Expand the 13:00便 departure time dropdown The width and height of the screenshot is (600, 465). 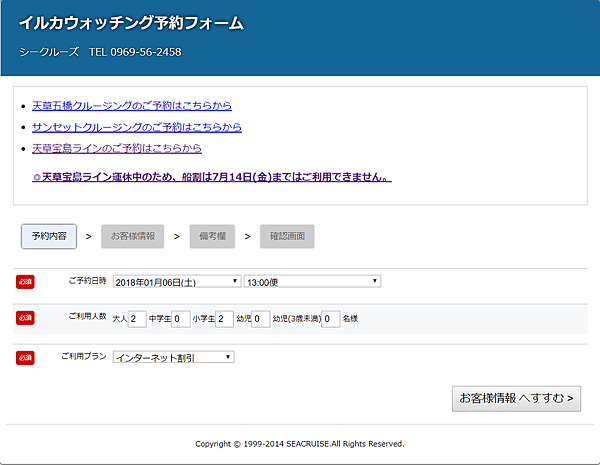coord(312,281)
